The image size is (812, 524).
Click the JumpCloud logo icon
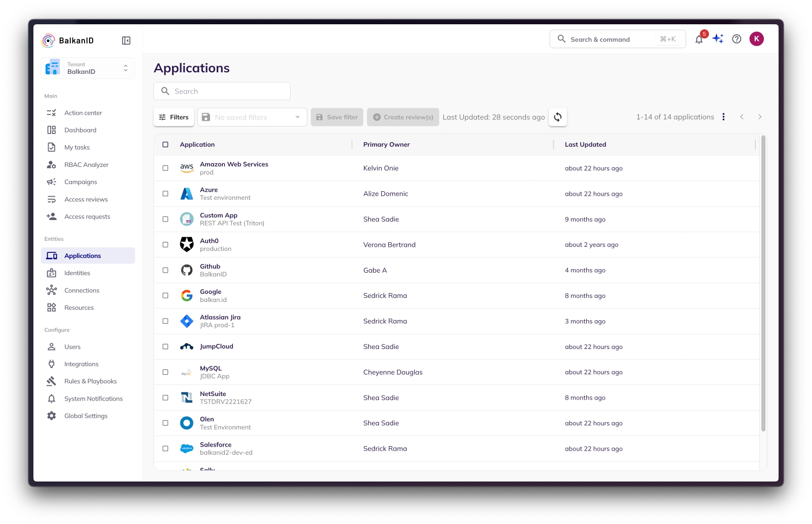coord(187,346)
